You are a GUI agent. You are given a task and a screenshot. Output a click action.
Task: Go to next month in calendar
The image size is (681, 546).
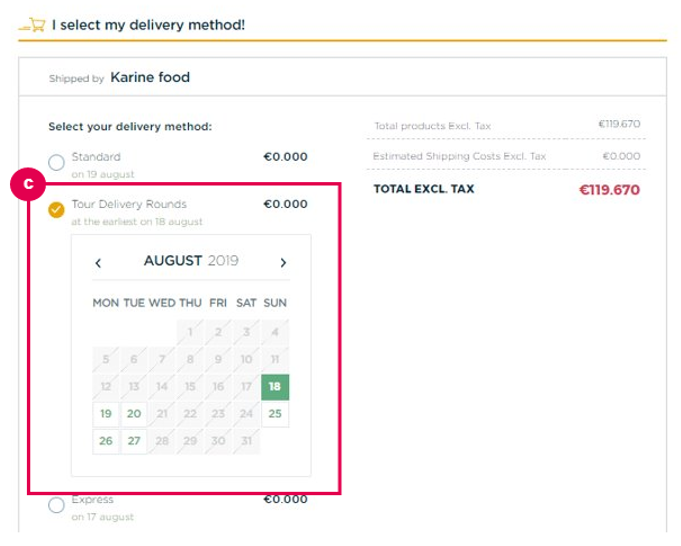pyautogui.click(x=283, y=262)
